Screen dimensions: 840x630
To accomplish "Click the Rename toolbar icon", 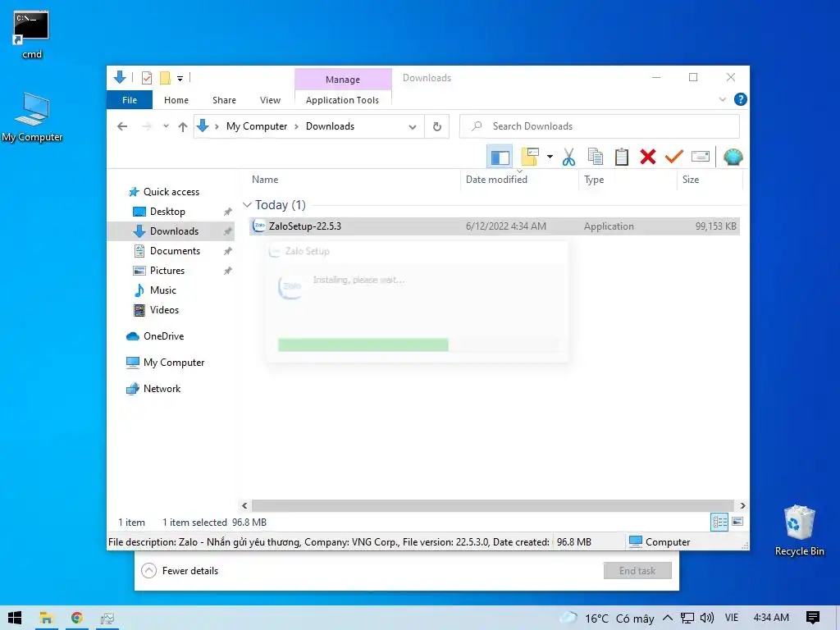I will point(701,157).
